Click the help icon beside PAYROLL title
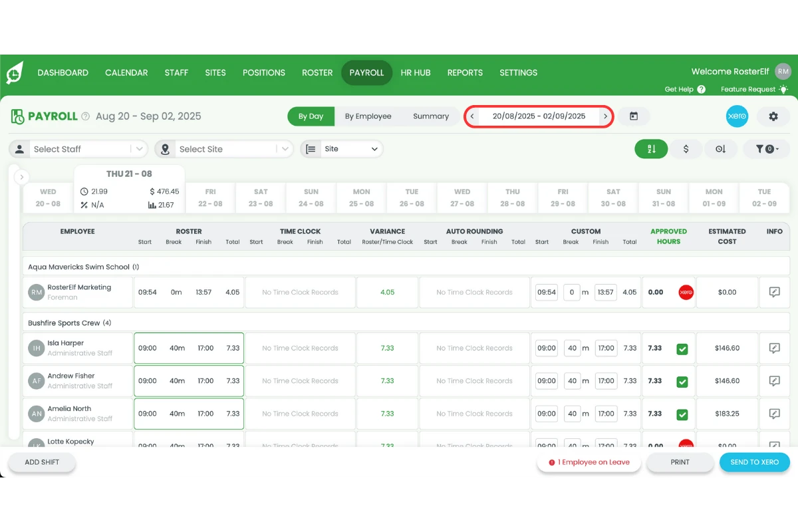This screenshot has width=798, height=532. (85, 116)
